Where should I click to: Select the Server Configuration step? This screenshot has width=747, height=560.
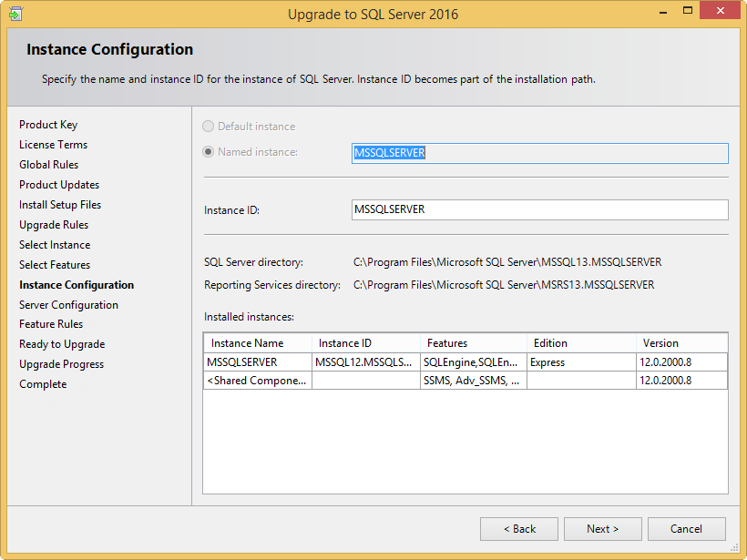68,305
